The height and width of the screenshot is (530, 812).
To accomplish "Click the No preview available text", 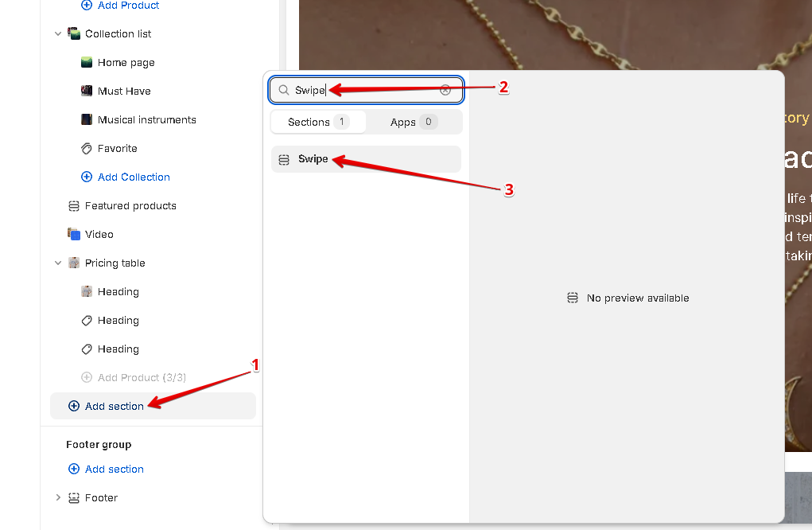I will (638, 298).
